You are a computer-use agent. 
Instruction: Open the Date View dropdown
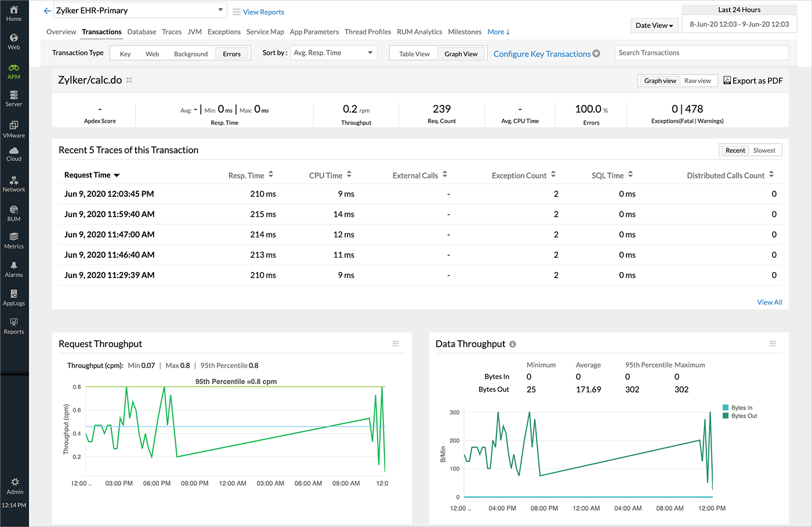point(654,26)
